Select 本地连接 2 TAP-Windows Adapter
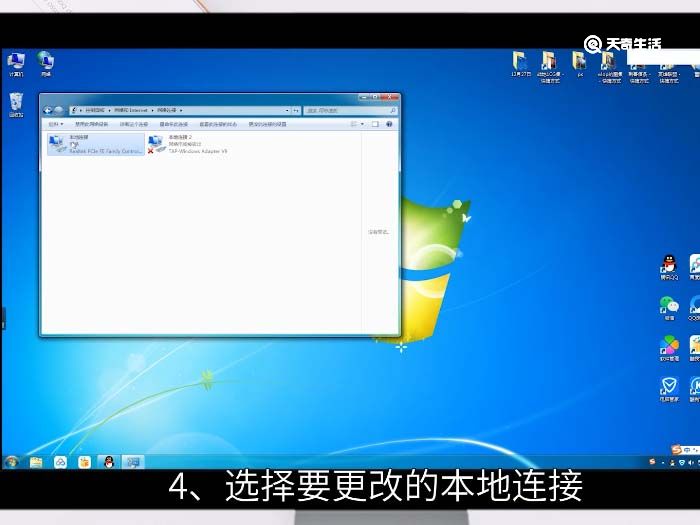700x525 pixels. pyautogui.click(x=188, y=144)
